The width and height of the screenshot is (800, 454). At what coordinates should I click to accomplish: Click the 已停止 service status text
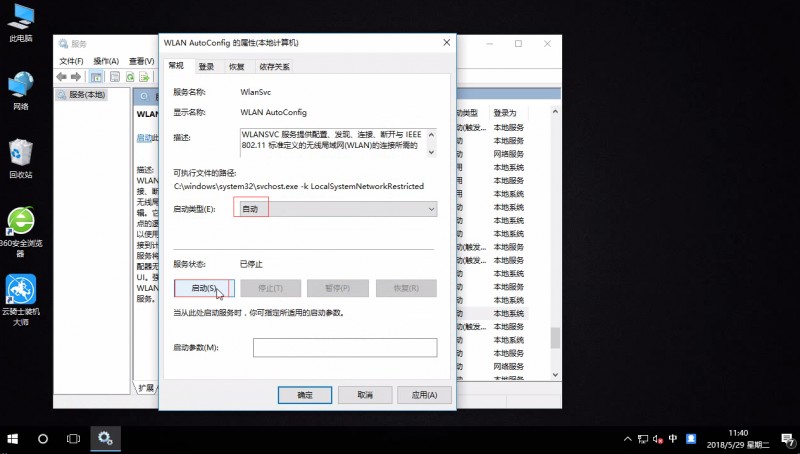tap(251, 264)
